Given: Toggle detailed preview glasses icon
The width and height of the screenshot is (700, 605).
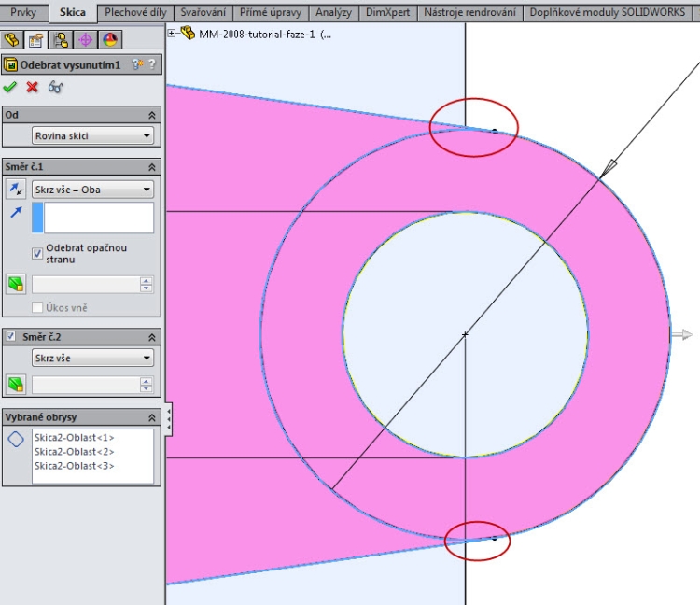Looking at the screenshot, I should coord(55,87).
